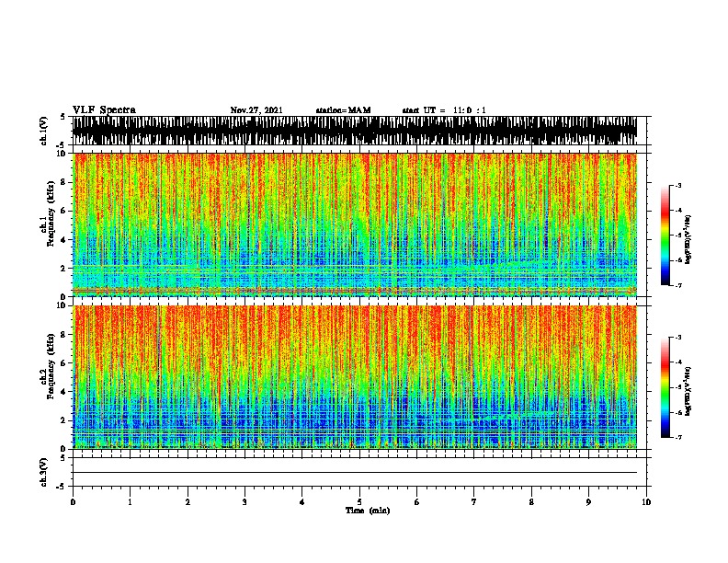Click time axis tick label "1"

click(130, 501)
